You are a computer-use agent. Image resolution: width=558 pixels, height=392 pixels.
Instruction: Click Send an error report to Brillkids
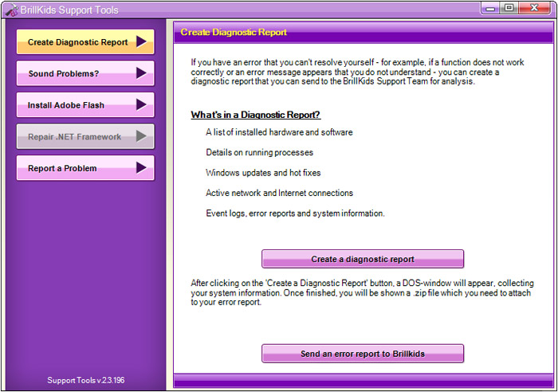point(363,354)
